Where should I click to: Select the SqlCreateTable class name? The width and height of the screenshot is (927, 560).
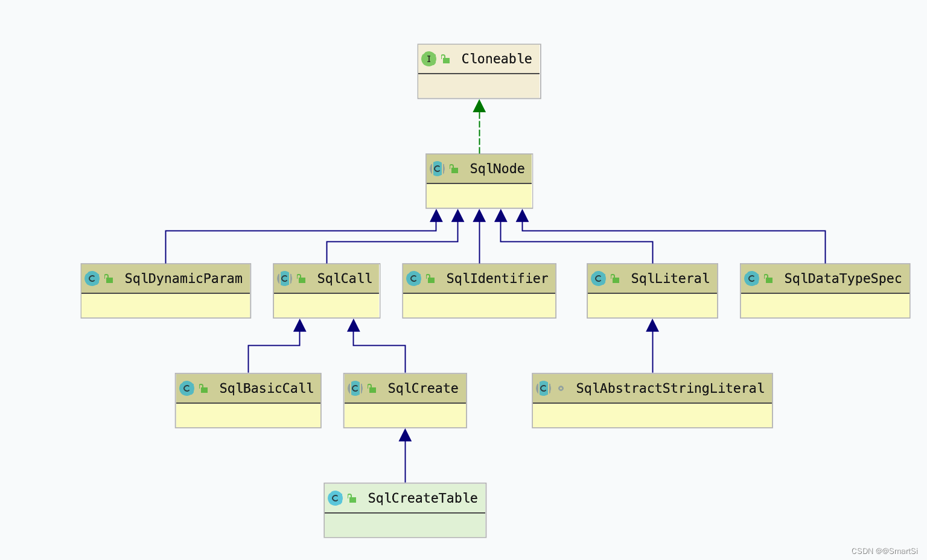coord(422,498)
